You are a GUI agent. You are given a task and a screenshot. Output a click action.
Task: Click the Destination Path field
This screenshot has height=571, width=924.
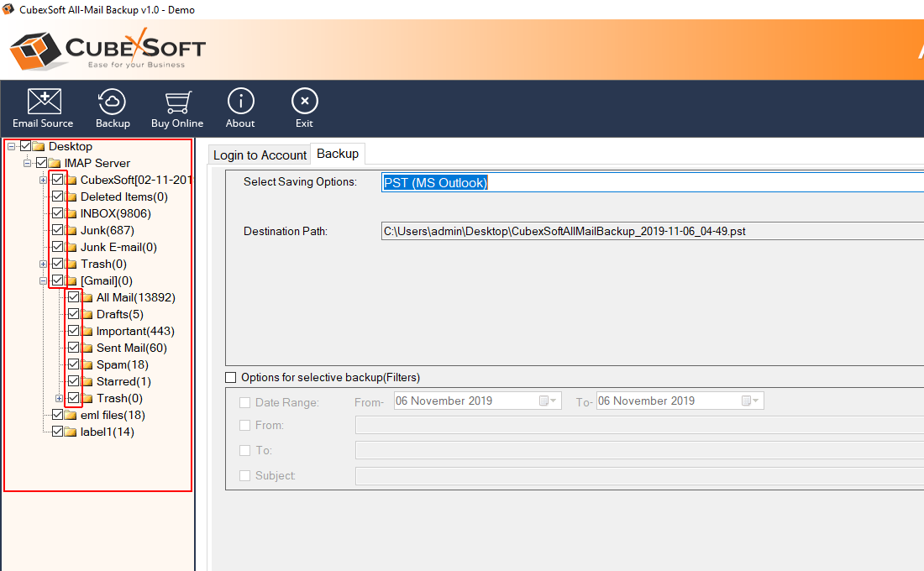651,231
